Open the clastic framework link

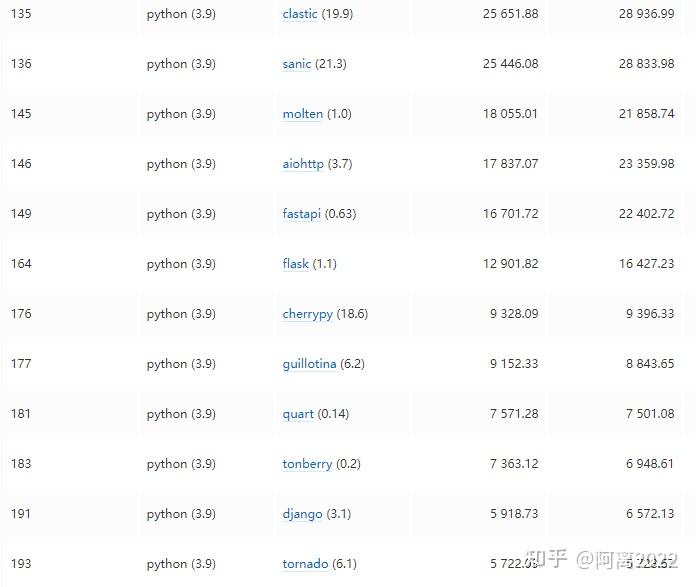[300, 14]
